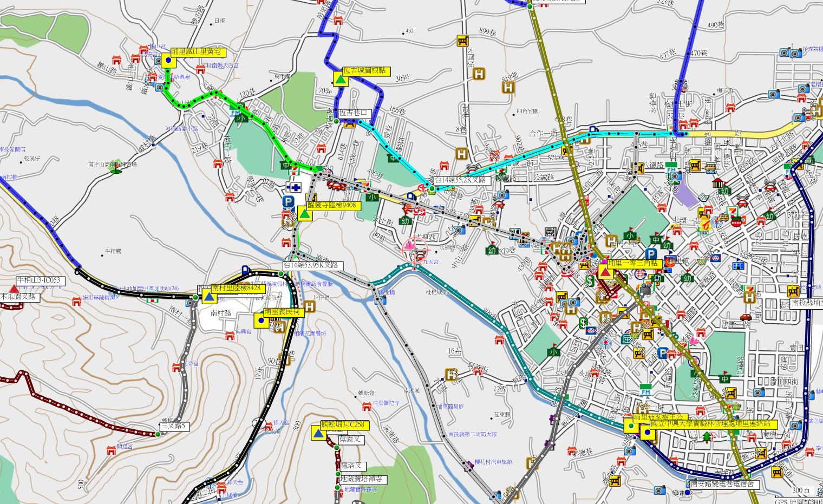This screenshot has height=504, width=823.
Task: Select the green triangle at 恆吉城圖根點
Action: pyautogui.click(x=341, y=80)
